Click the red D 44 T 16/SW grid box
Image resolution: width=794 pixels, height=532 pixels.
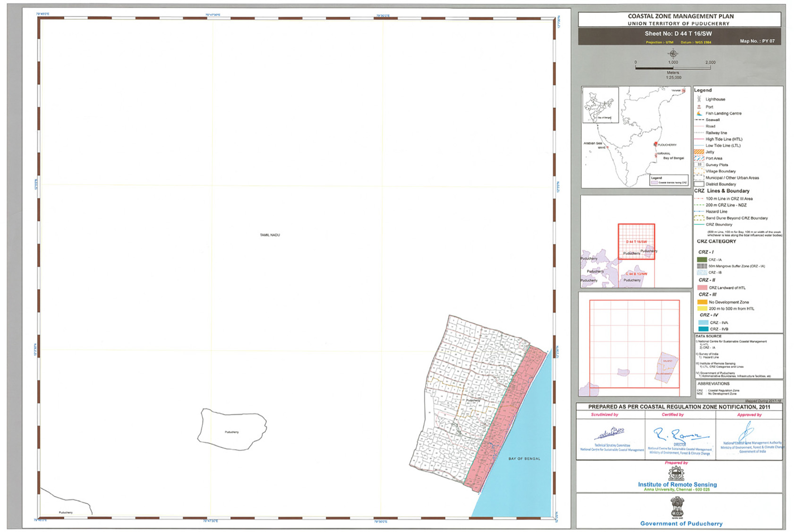[636, 241]
